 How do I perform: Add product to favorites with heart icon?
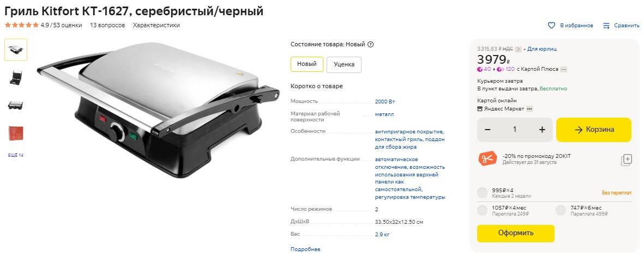[552, 26]
